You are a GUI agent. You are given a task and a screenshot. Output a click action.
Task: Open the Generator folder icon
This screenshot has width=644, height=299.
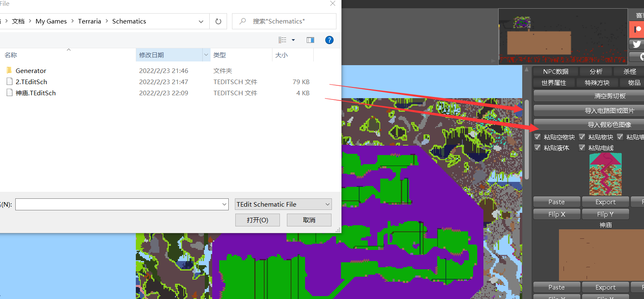(x=9, y=71)
